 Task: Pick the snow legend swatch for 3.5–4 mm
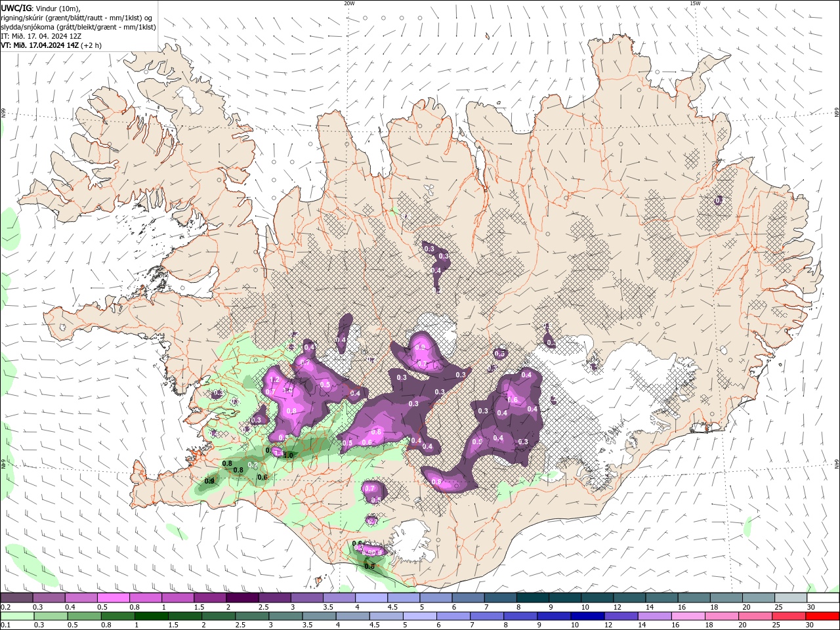point(339,598)
